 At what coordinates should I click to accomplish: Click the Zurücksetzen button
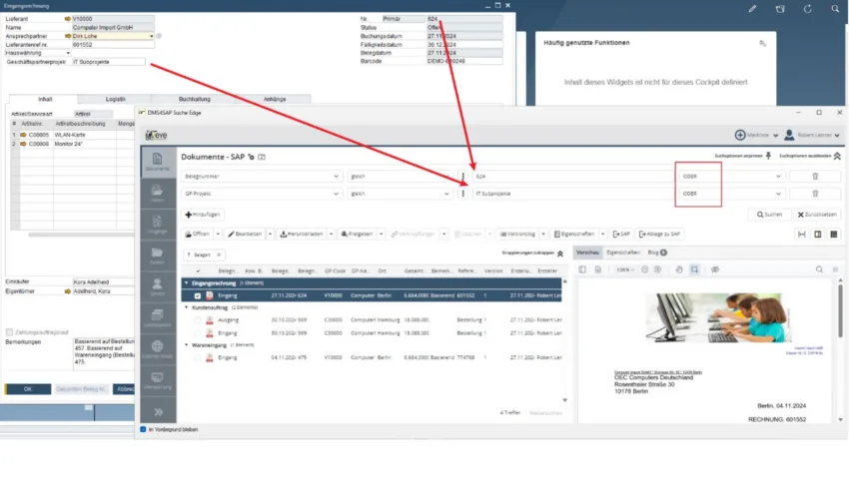817,215
